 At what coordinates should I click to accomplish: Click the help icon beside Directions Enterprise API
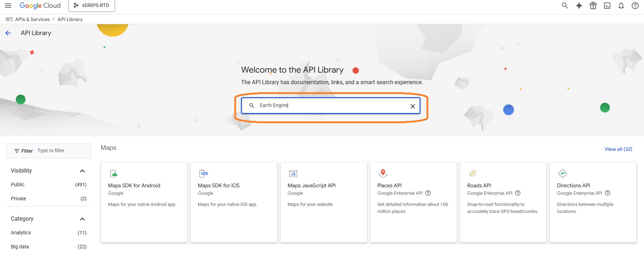608,193
